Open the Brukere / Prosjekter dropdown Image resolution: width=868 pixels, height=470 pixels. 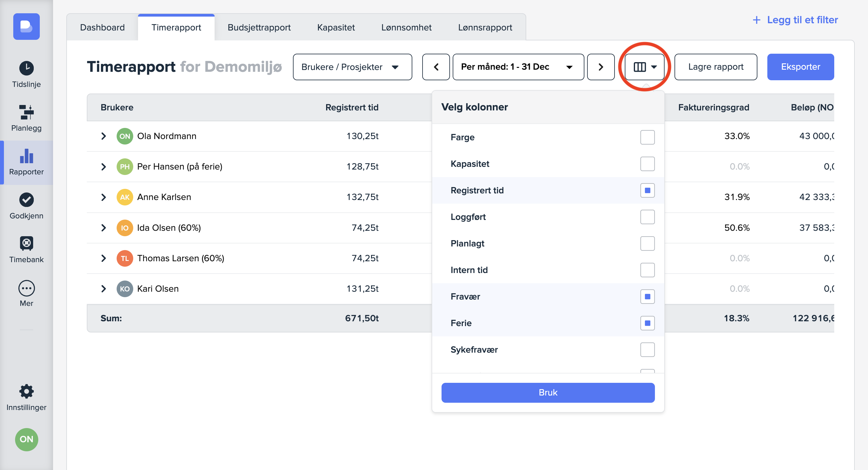(352, 67)
